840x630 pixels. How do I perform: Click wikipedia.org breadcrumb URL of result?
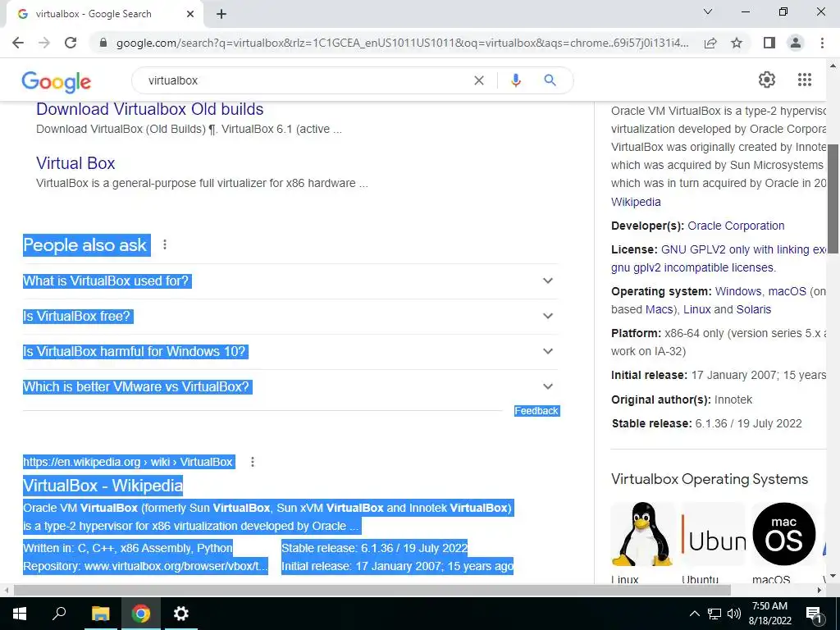pos(128,462)
